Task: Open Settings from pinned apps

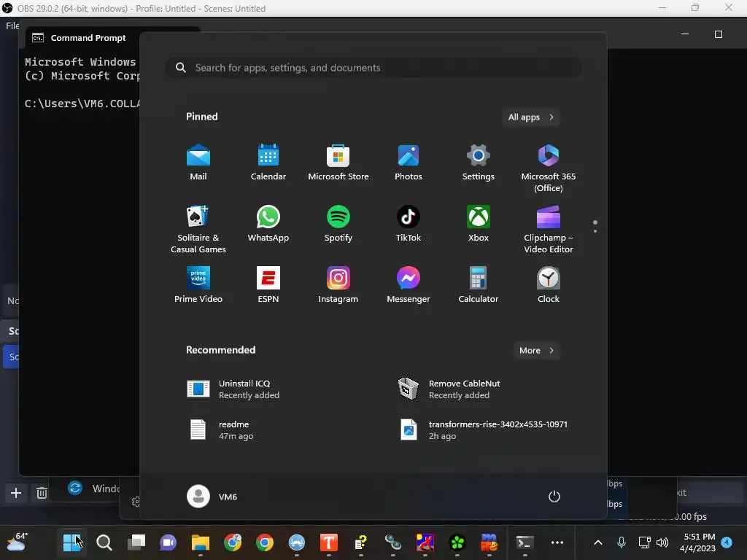Action: (479, 163)
